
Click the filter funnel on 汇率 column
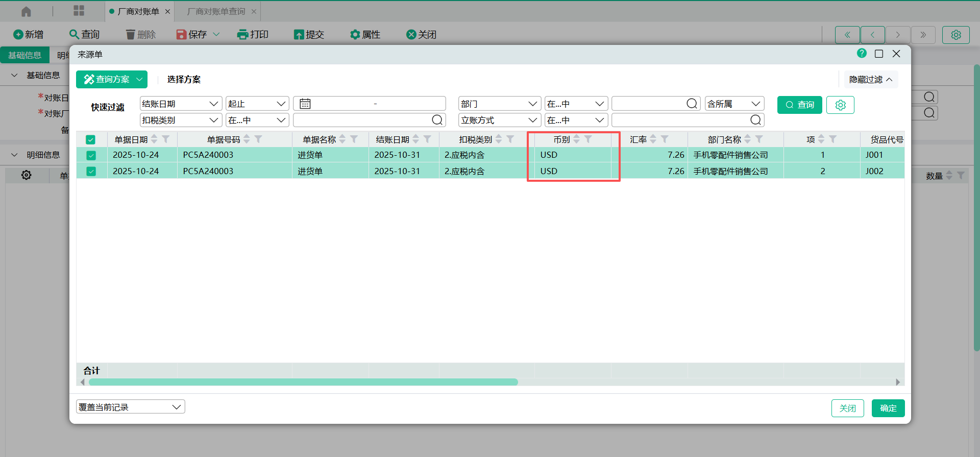pos(665,139)
